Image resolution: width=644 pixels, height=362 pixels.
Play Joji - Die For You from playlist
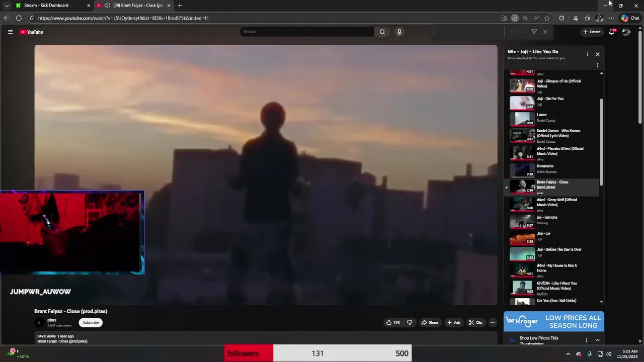552,102
